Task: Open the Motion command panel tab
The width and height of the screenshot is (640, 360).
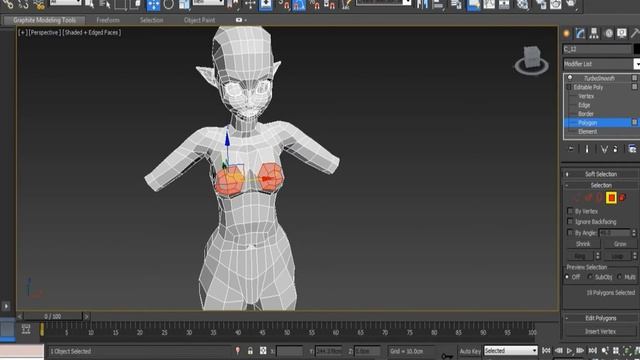Action: [x=609, y=33]
